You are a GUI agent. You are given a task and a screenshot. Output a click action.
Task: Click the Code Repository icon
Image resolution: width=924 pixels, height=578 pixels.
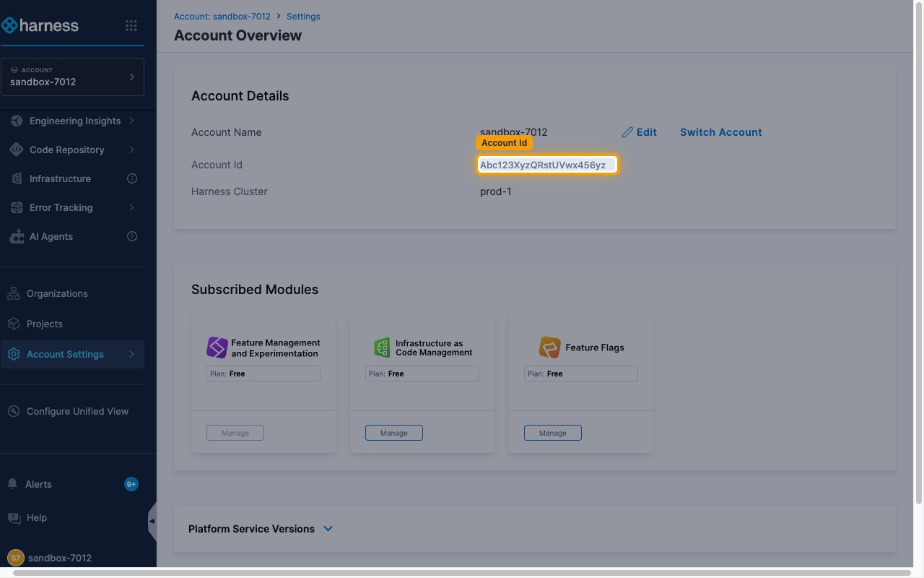coord(16,150)
